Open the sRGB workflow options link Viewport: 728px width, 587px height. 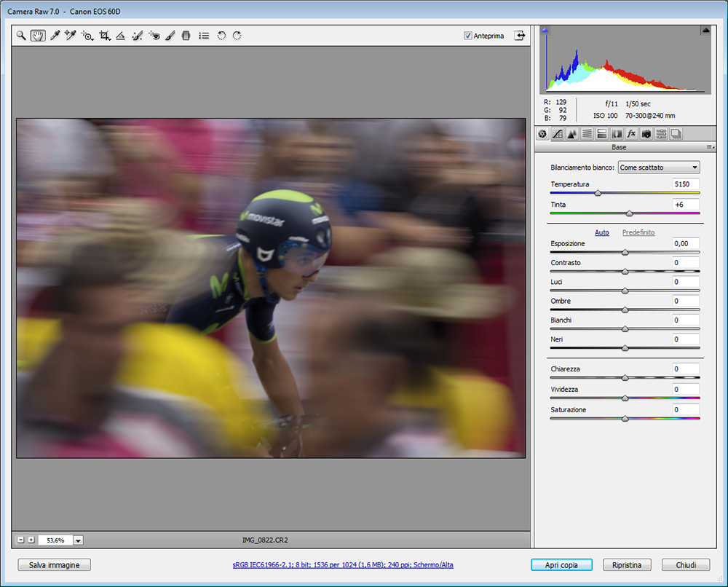(x=342, y=565)
